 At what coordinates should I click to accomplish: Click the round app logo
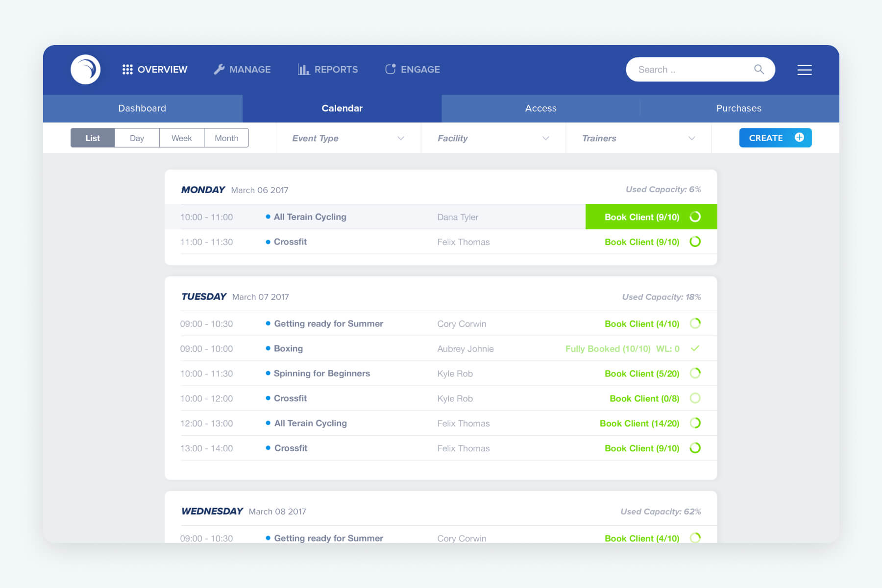click(x=86, y=70)
